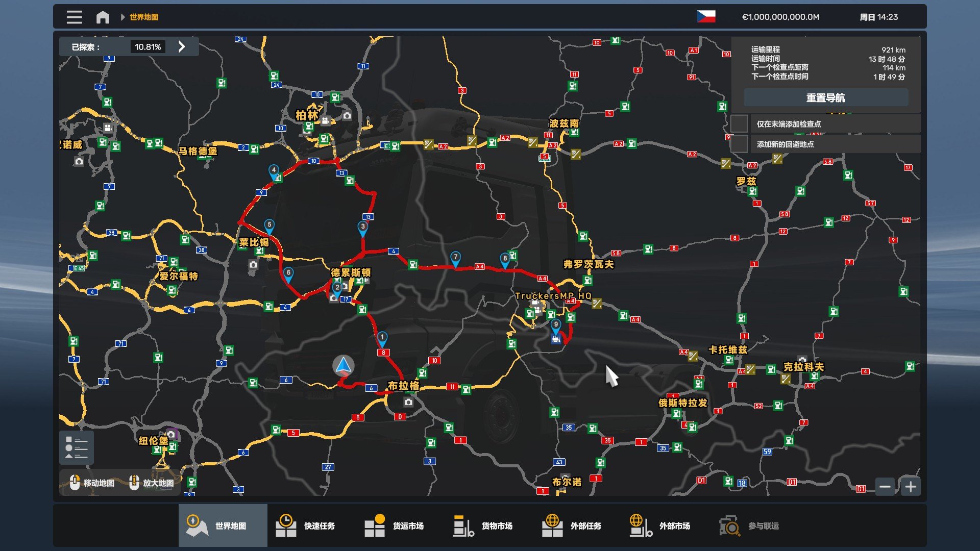Select waypoint marker number 6

(x=288, y=274)
